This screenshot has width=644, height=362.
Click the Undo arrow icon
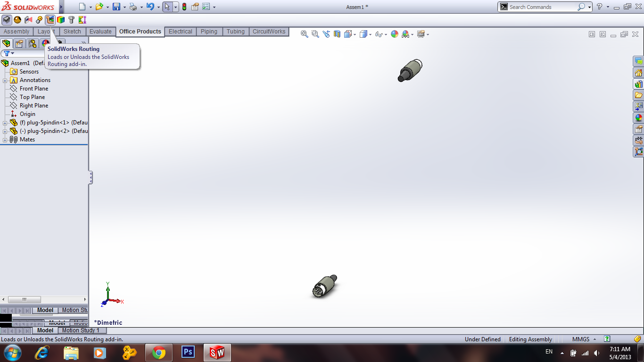150,7
